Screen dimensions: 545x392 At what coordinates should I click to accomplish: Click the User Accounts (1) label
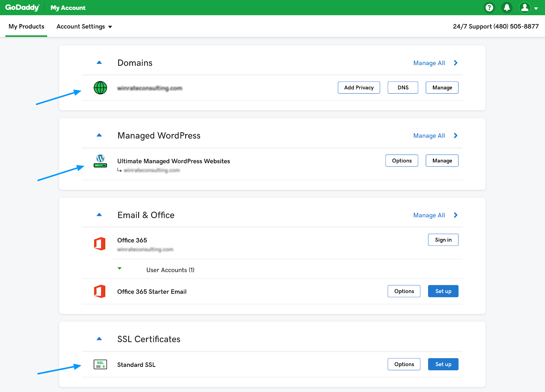coord(170,270)
